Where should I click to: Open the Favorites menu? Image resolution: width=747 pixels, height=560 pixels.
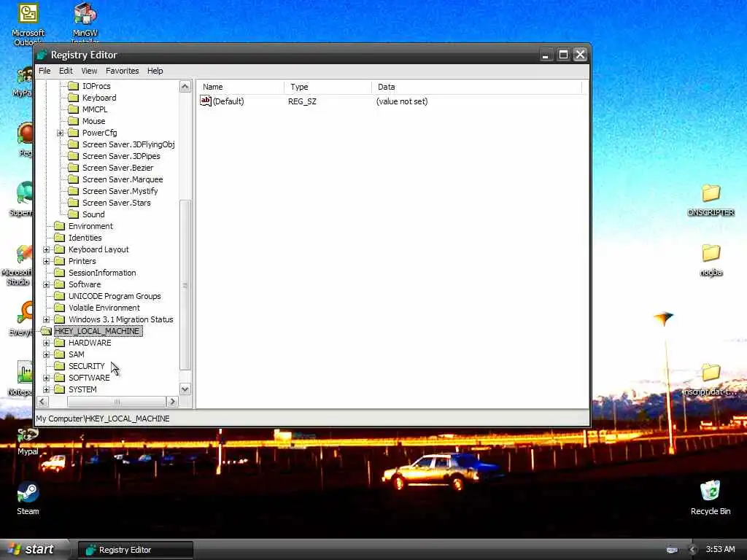(x=123, y=71)
